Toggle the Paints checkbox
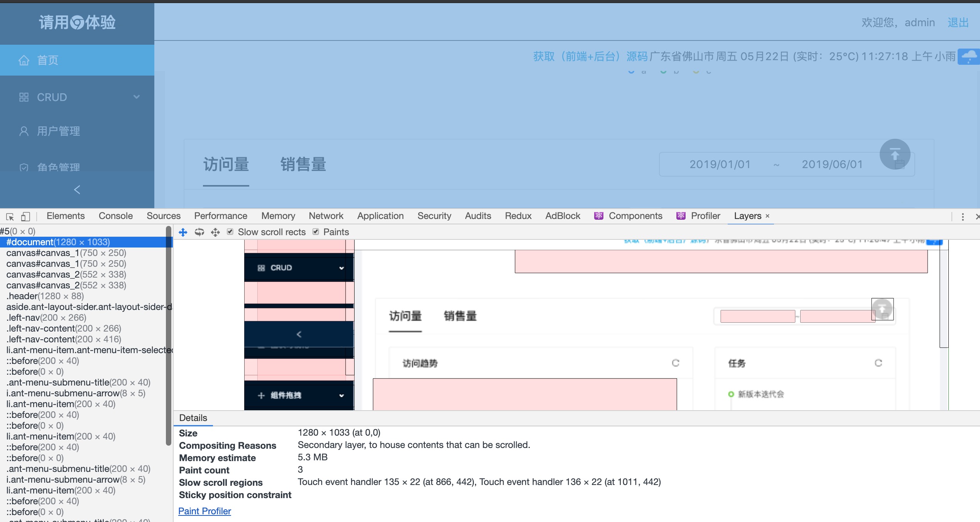980x522 pixels. 316,232
